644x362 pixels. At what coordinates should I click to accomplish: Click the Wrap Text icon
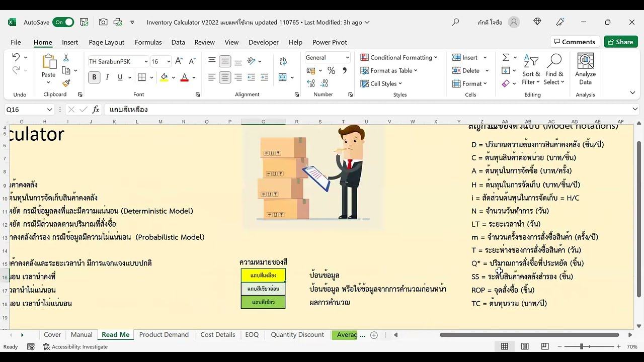click(283, 61)
